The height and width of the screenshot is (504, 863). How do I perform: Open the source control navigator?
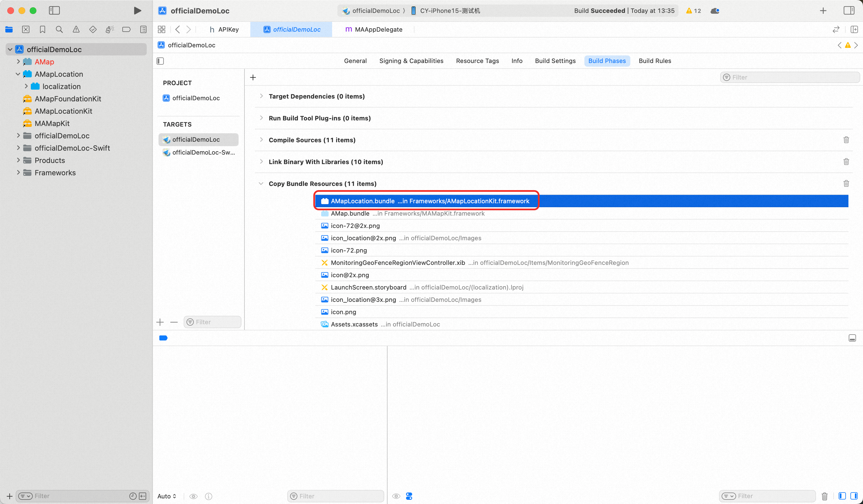(x=26, y=29)
